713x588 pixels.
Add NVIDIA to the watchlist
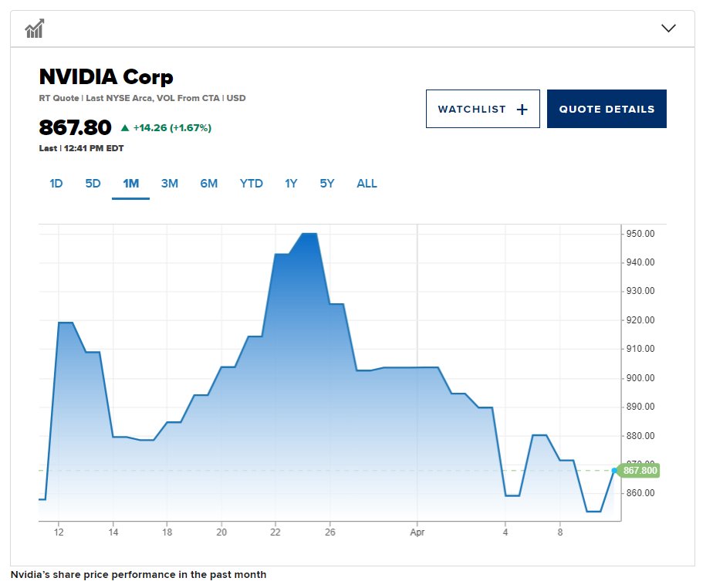483,109
